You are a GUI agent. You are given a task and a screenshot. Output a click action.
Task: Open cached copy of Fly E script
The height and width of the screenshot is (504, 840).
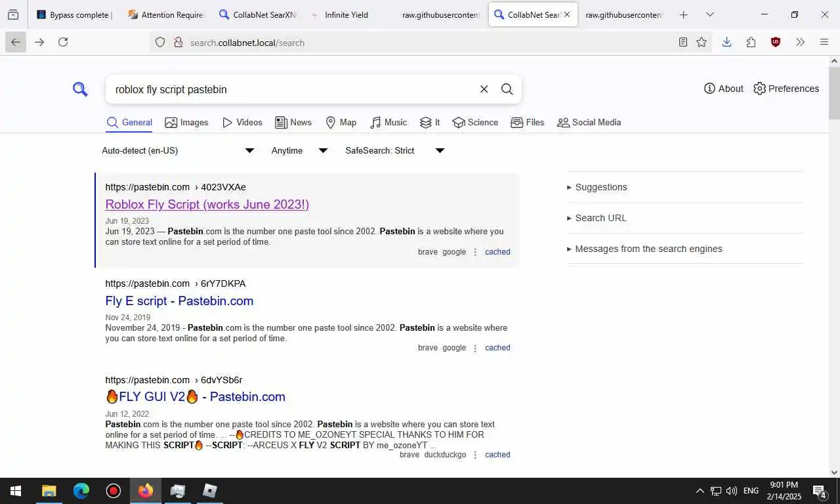click(x=497, y=348)
